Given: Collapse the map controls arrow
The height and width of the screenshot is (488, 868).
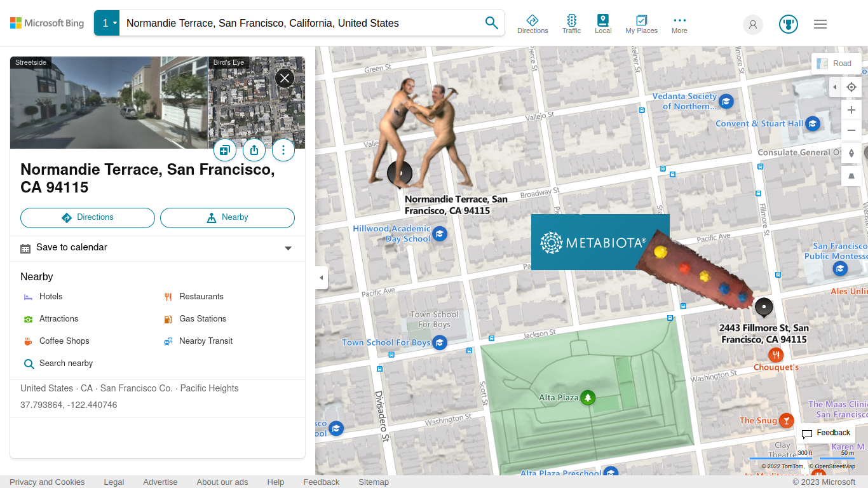Looking at the screenshot, I should pyautogui.click(x=835, y=87).
